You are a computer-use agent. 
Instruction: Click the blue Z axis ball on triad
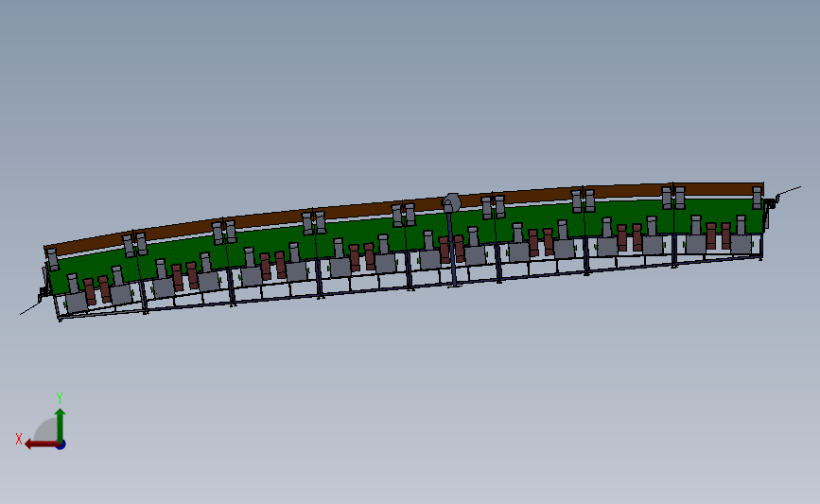click(x=61, y=445)
